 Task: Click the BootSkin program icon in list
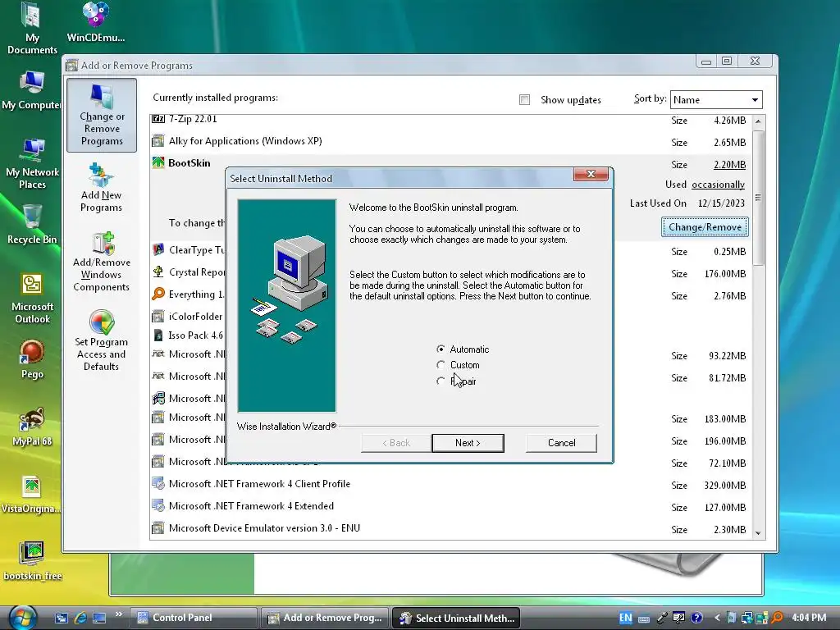pos(158,162)
